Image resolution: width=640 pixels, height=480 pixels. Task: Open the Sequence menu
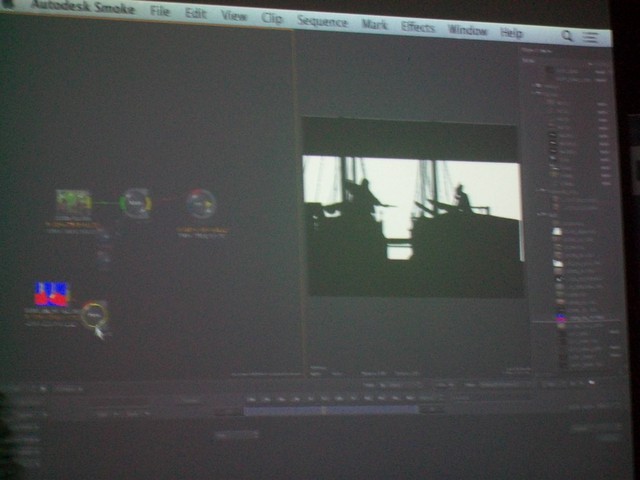[x=322, y=21]
